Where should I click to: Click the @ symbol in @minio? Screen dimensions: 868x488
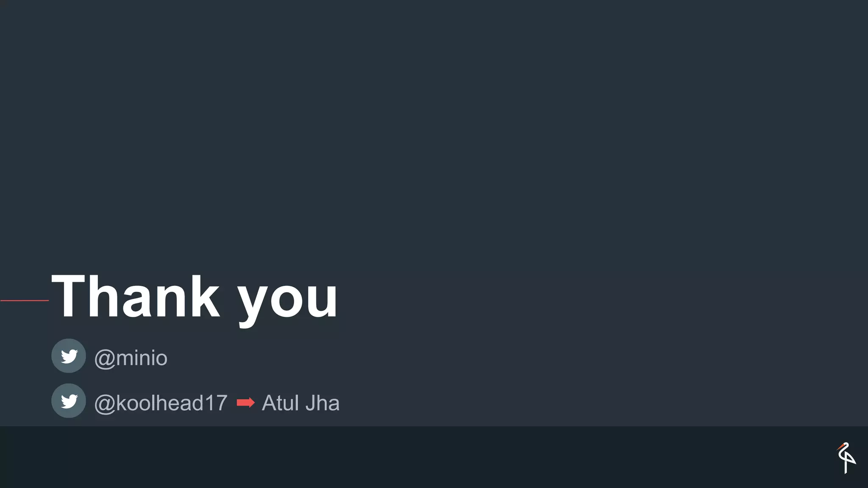(105, 359)
